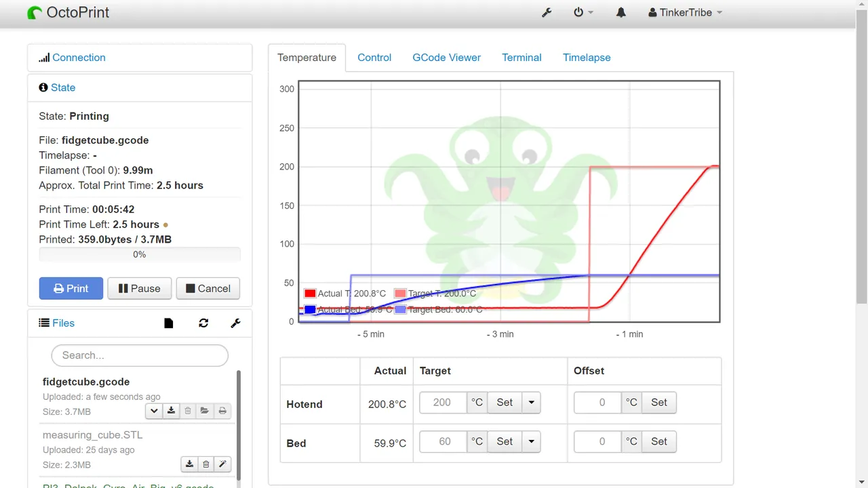This screenshot has width=868, height=488.
Task: Delete measuring_cube.STL with trash icon
Action: (206, 464)
